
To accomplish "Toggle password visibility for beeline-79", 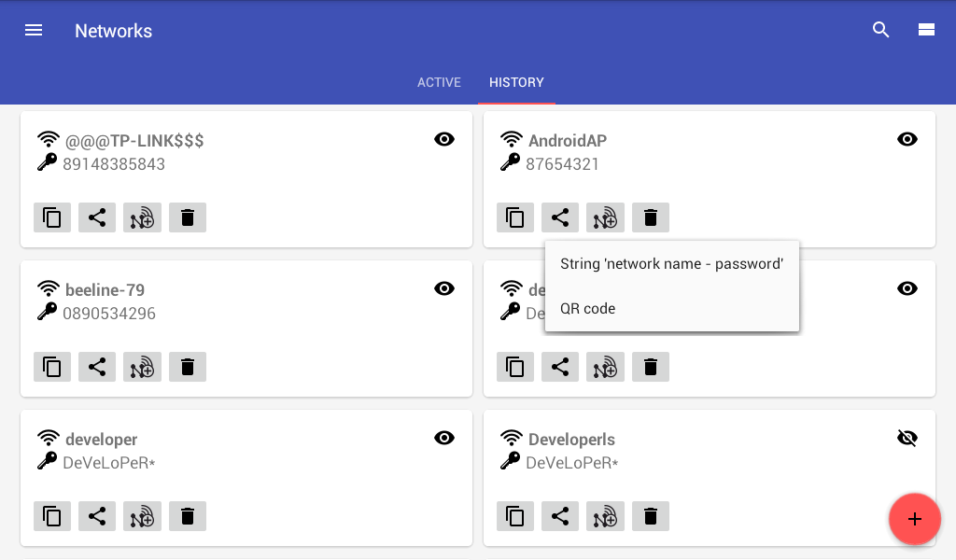I will 444,288.
